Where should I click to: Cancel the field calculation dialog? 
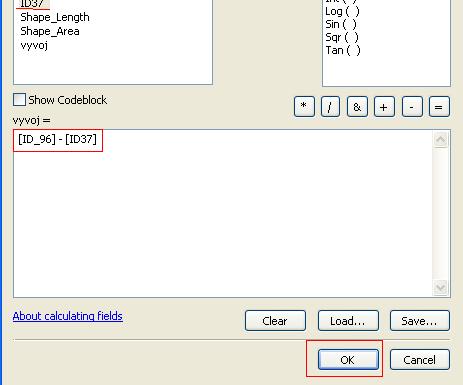point(420,359)
